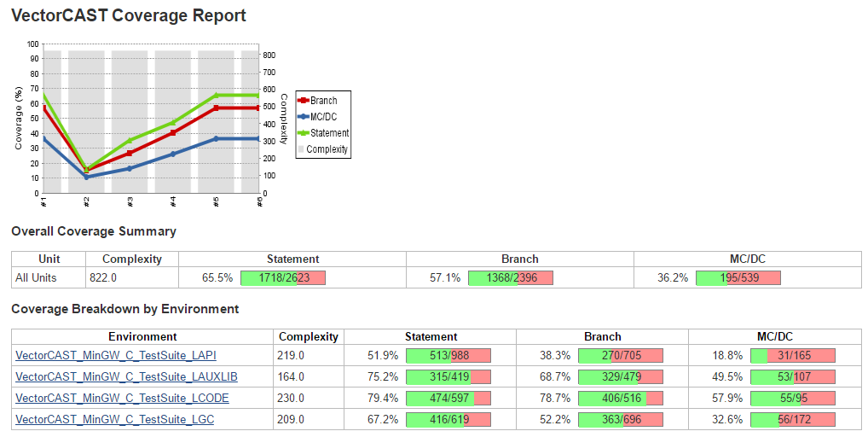This screenshot has width=868, height=437.
Task: Click the red Branch legend marker
Action: (x=304, y=100)
